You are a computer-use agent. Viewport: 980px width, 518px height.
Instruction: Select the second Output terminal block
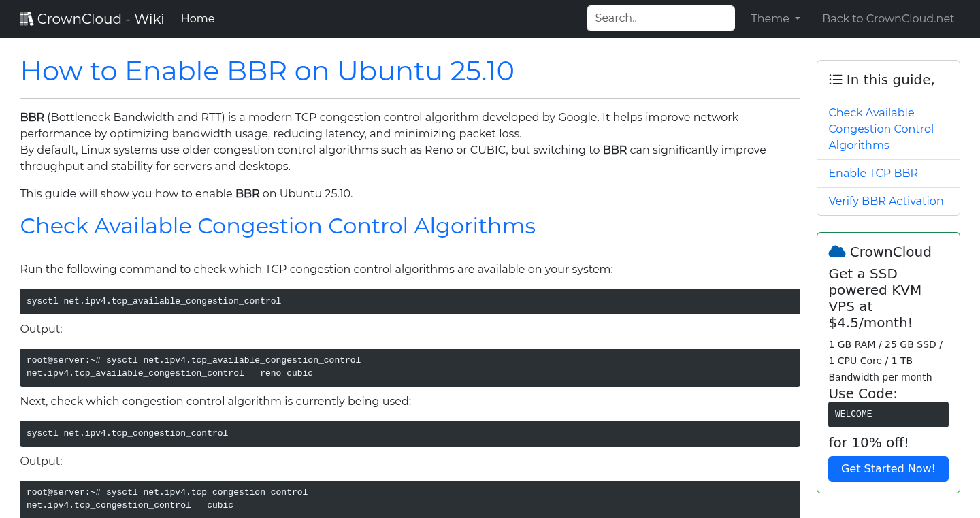click(x=410, y=498)
